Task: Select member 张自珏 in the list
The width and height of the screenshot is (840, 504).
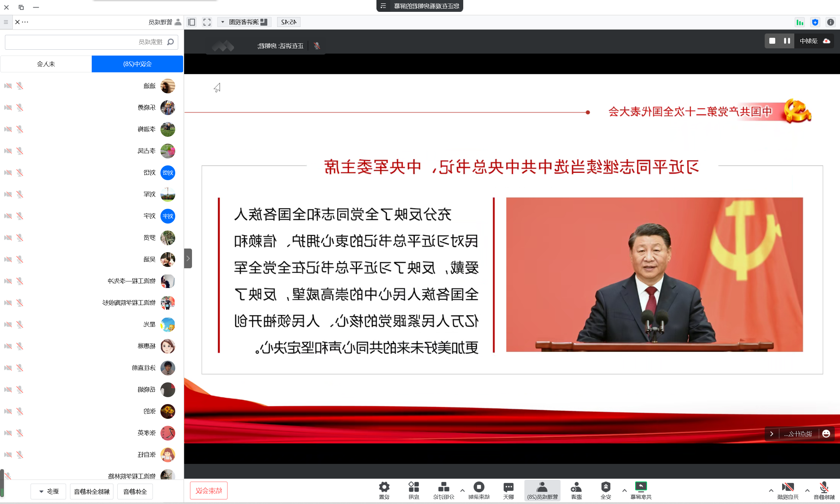Action: [x=92, y=455]
